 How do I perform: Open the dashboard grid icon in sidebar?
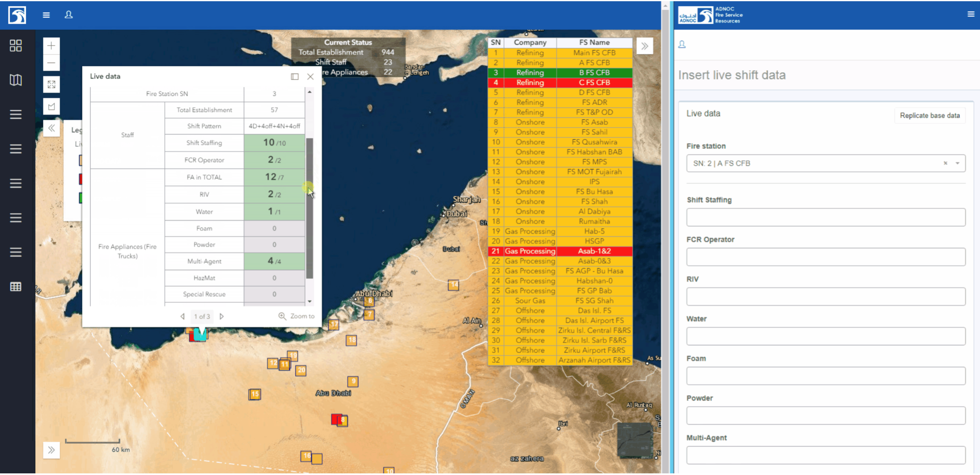pos(16,45)
